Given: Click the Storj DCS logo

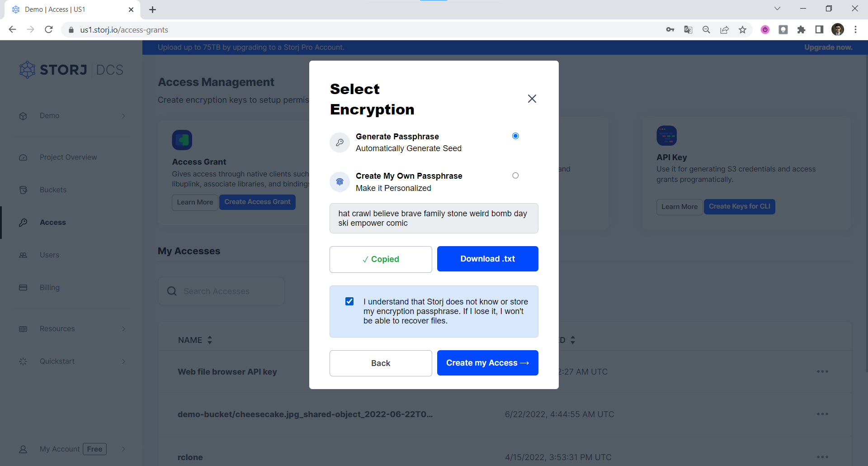Looking at the screenshot, I should coord(71,70).
